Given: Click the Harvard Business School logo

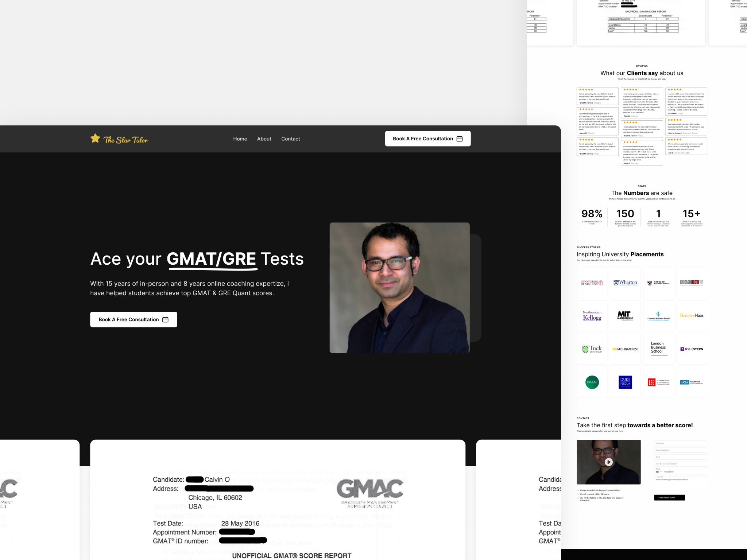Looking at the screenshot, I should coord(658,283).
